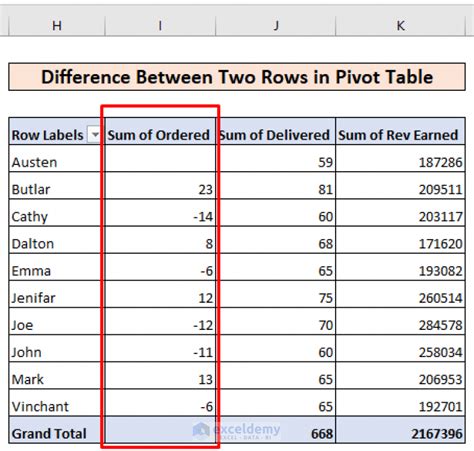Select column J header
Image resolution: width=474 pixels, height=451 pixels.
276,25
